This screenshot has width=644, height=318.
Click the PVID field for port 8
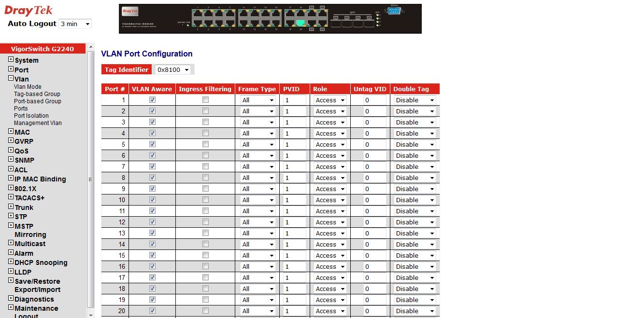(294, 178)
